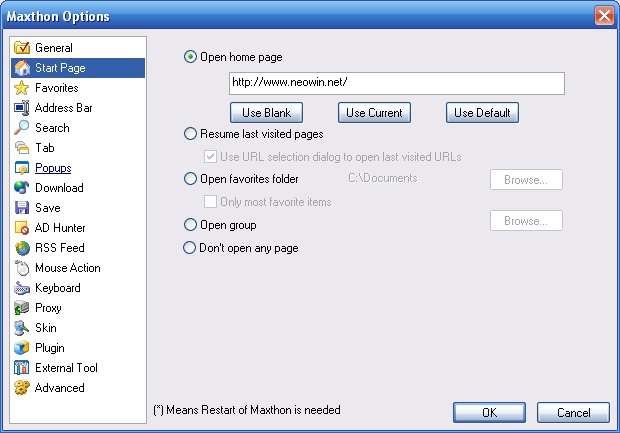Select the Download category label

click(x=59, y=188)
